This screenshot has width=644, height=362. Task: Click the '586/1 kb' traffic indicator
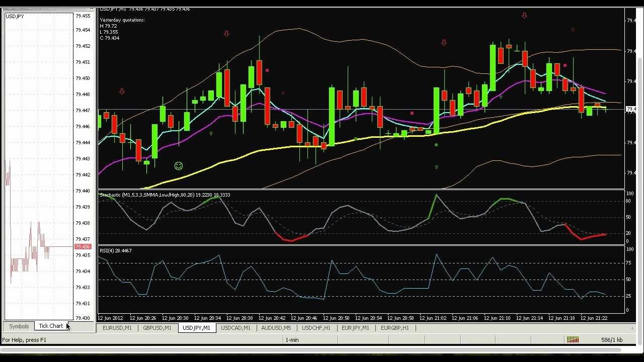coord(612,340)
